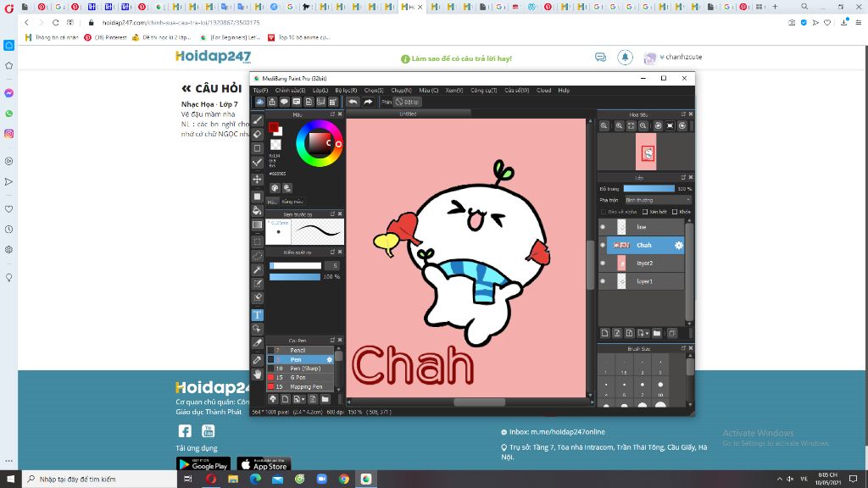Open the 'Chỉnh sửa(E)' edit menu
Image resolution: width=868 pixels, height=488 pixels.
pyautogui.click(x=290, y=90)
